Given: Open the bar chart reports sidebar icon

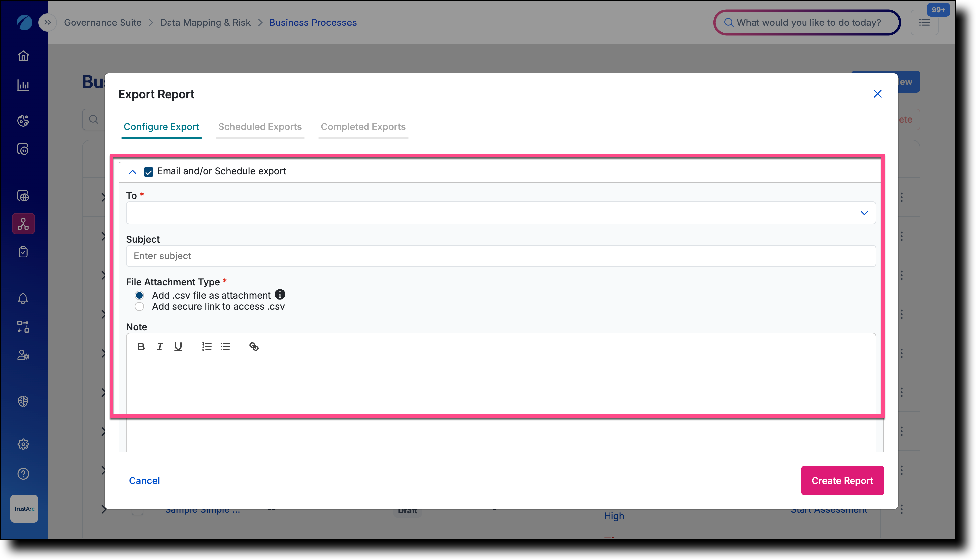Looking at the screenshot, I should 23,85.
